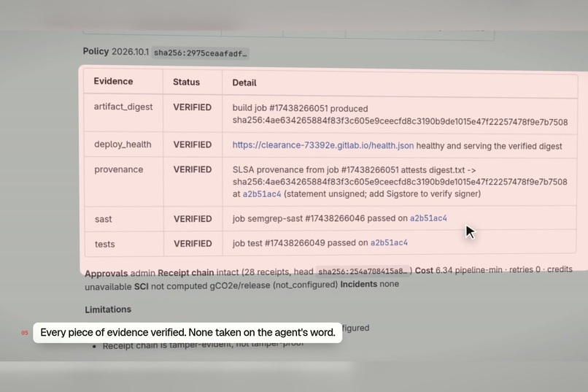Open commit a2b51ac4 in tests row
588x392 pixels.
[389, 242]
